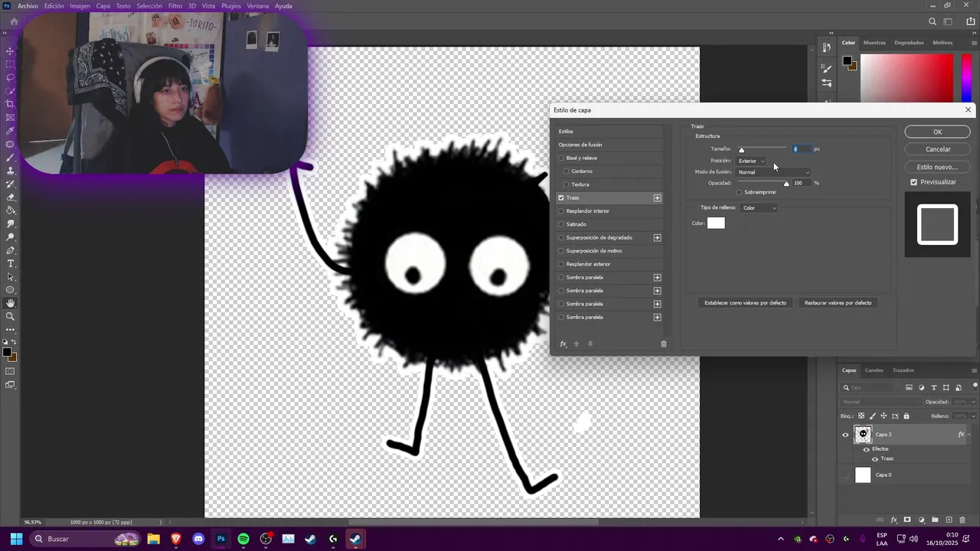Screen dimensions: 980x551
Task: Select Opciones de fusión in styles list
Action: tap(580, 145)
